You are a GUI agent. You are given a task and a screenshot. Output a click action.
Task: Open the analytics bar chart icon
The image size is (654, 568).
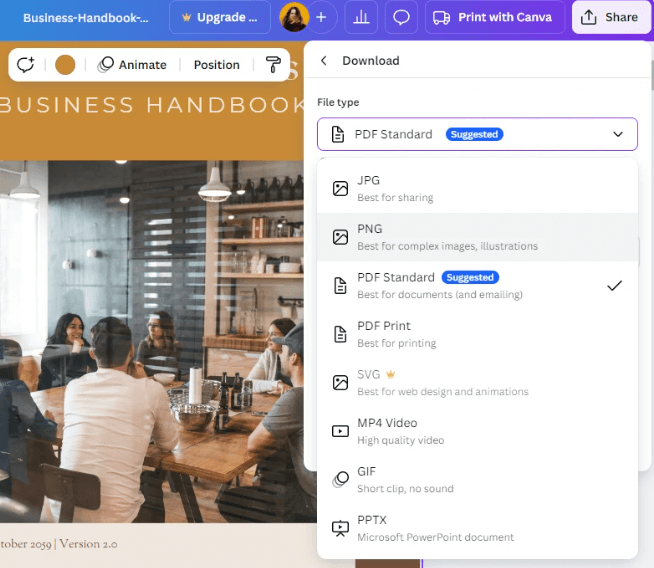click(361, 18)
